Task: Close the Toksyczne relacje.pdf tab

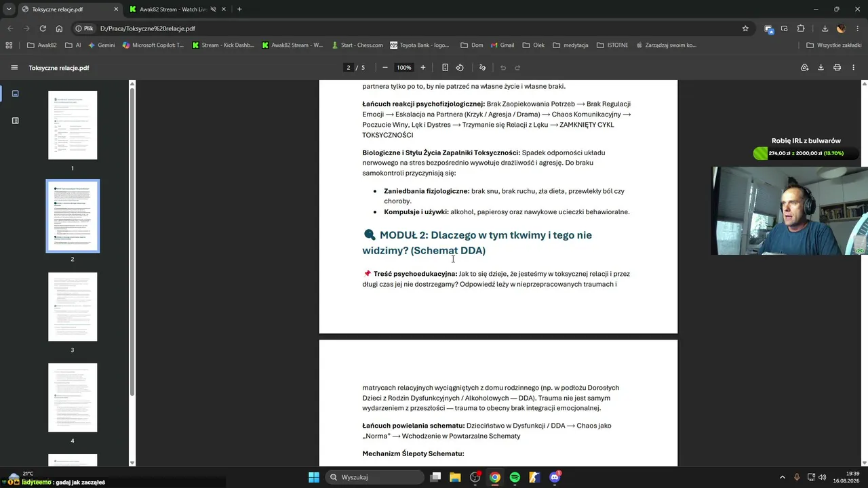Action: coord(116,9)
